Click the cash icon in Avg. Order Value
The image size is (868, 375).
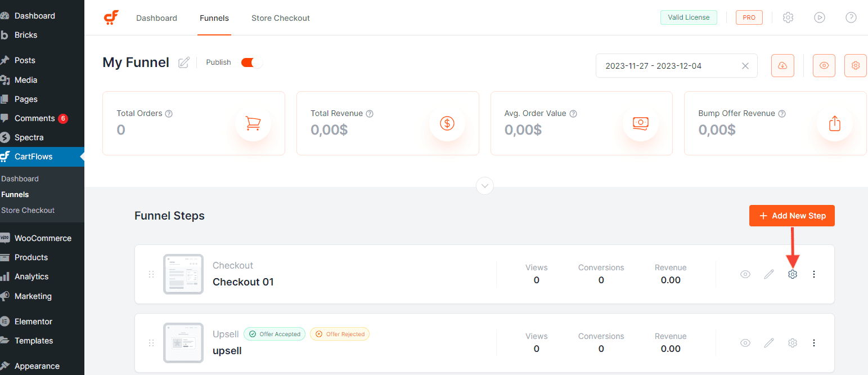tap(641, 123)
